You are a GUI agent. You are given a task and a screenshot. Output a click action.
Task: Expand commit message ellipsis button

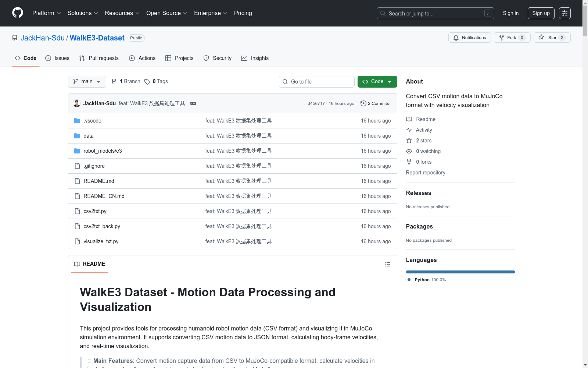point(193,103)
